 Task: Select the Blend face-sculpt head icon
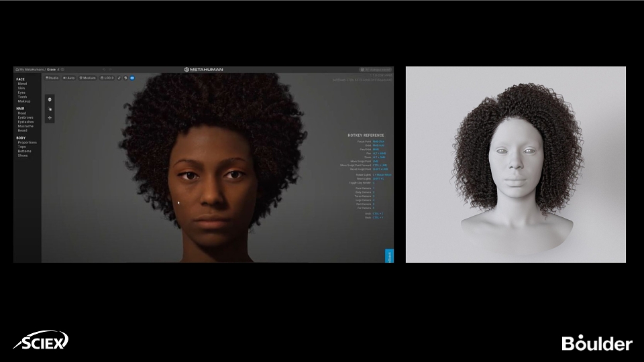click(50, 100)
